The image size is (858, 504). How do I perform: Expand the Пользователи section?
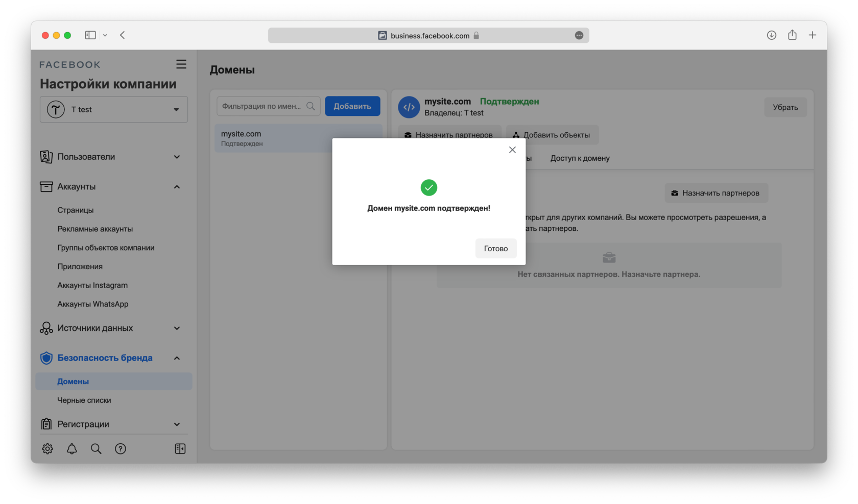tap(177, 157)
